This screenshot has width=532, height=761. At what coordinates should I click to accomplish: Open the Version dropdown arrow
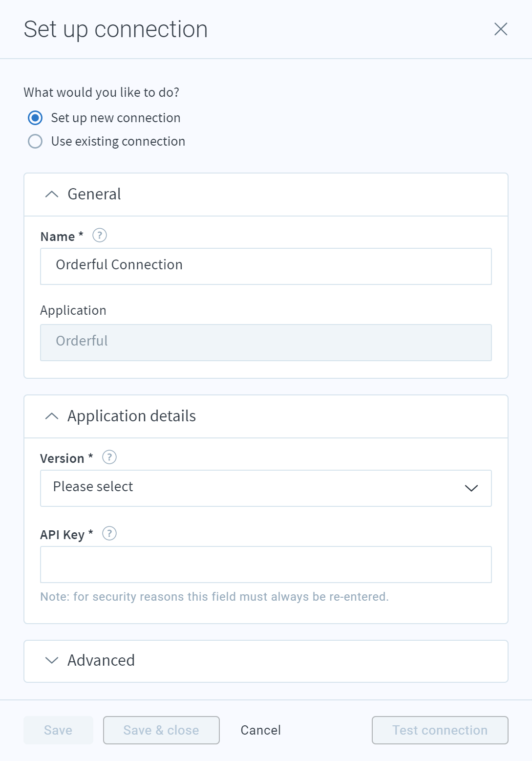click(x=471, y=488)
